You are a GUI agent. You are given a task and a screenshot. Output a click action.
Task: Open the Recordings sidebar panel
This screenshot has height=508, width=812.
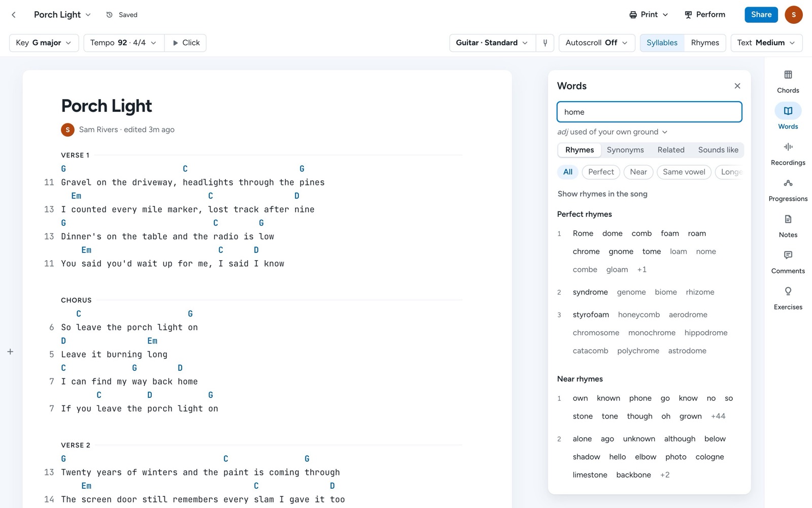coord(788,154)
